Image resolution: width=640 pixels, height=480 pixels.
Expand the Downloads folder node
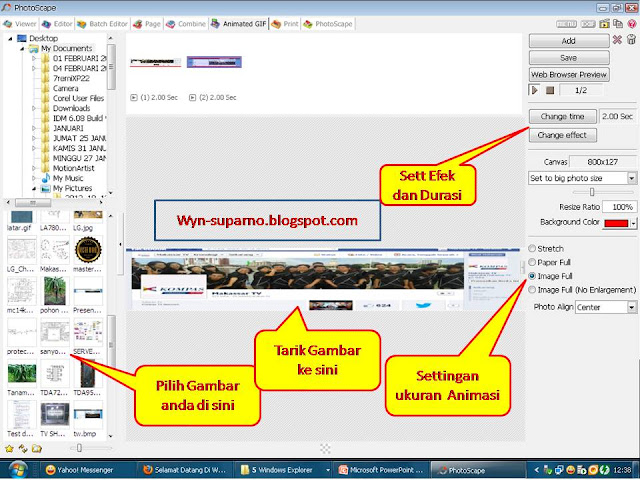tap(34, 109)
